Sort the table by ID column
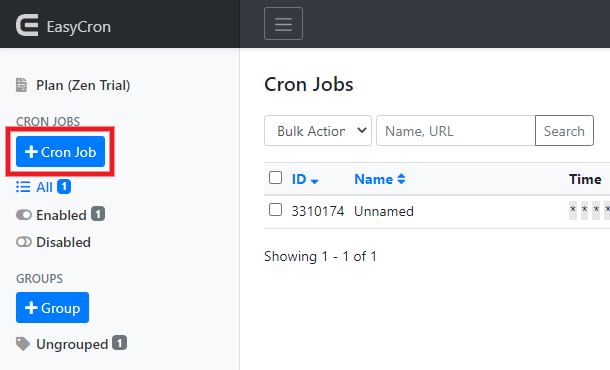 coord(305,179)
